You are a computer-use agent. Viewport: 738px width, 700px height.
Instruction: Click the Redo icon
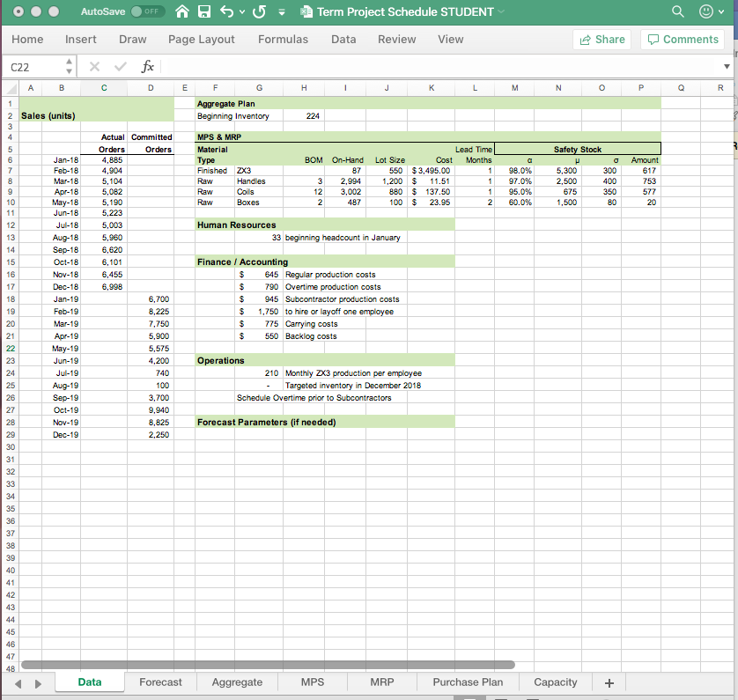point(259,11)
